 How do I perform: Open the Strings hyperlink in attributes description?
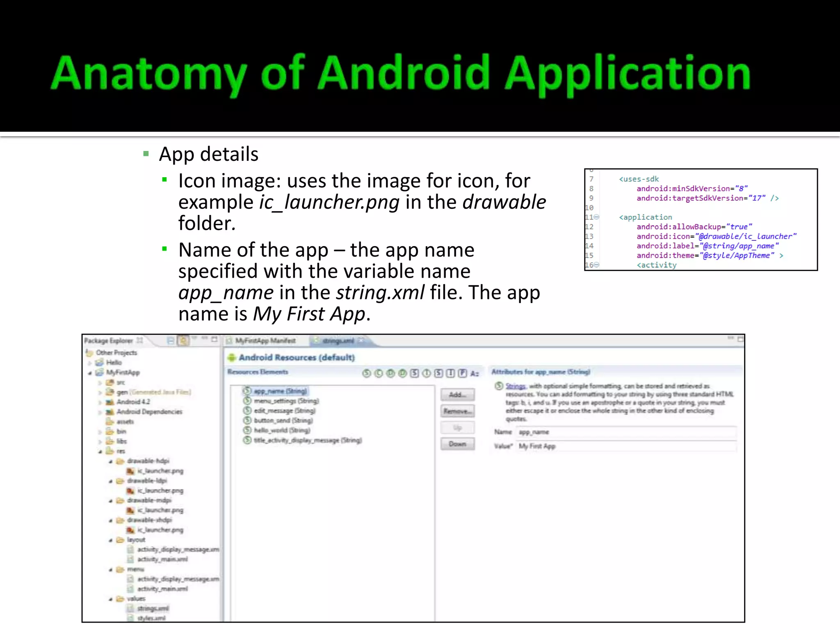click(x=516, y=386)
